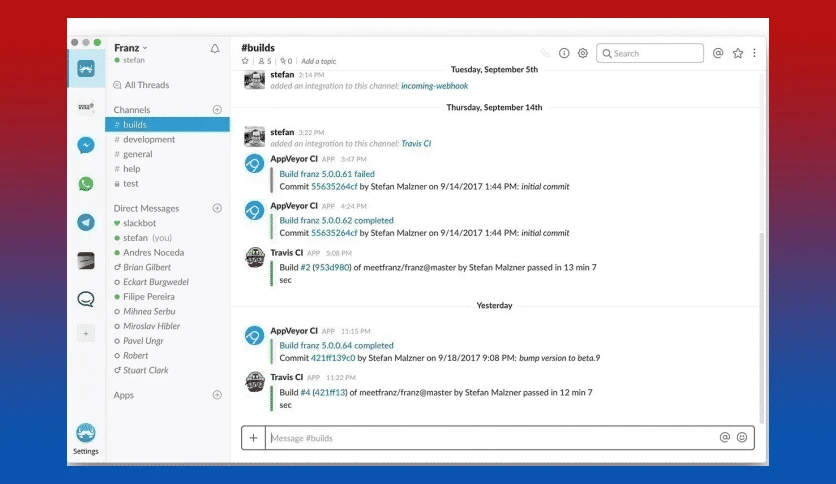Click Add a topic in channel header
The image size is (836, 484).
(x=319, y=61)
